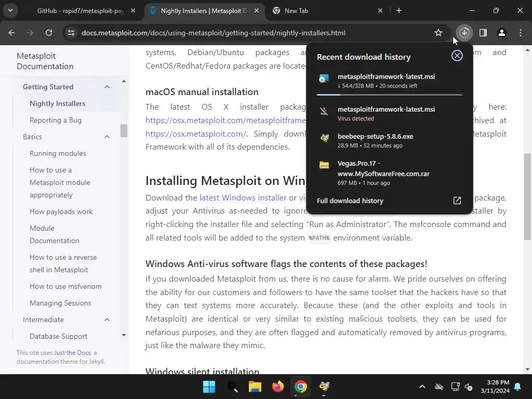Open Chrome three-dot menu

click(x=521, y=33)
